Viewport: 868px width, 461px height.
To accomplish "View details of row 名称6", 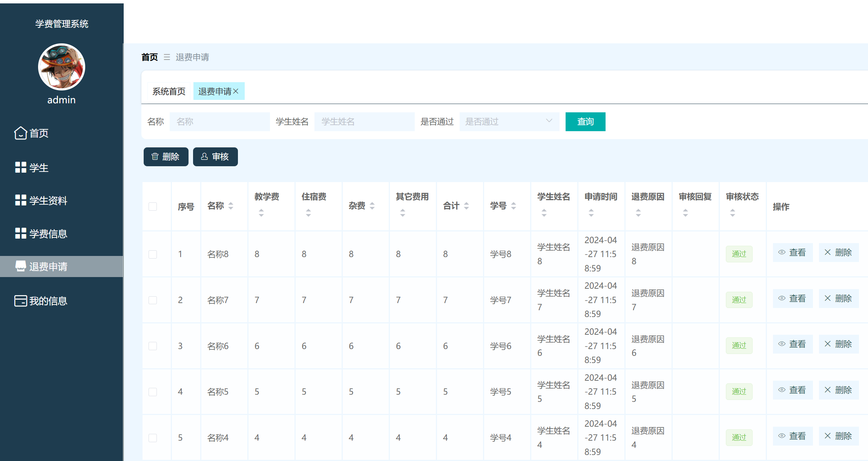I will coord(793,344).
